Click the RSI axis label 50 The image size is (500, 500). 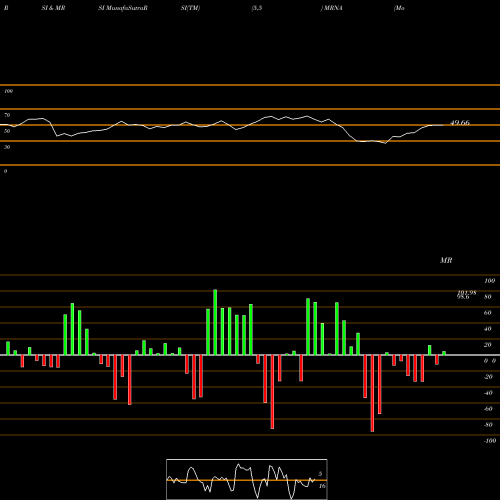coord(7,131)
